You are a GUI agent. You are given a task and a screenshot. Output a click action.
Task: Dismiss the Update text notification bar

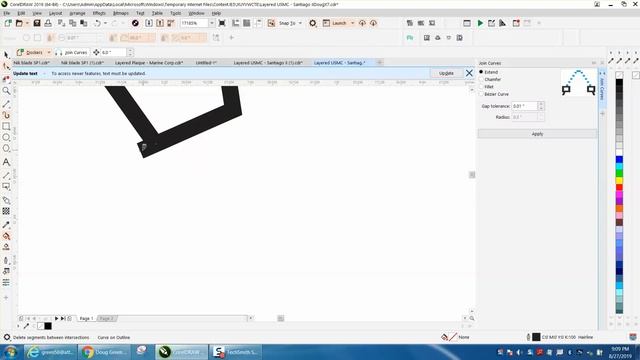click(469, 73)
